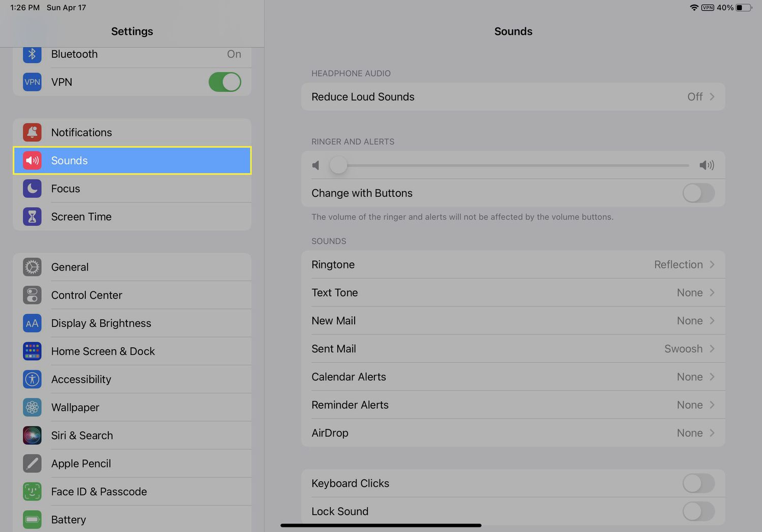Click the ringer volume slider knob
The image size is (762, 532).
[338, 165]
